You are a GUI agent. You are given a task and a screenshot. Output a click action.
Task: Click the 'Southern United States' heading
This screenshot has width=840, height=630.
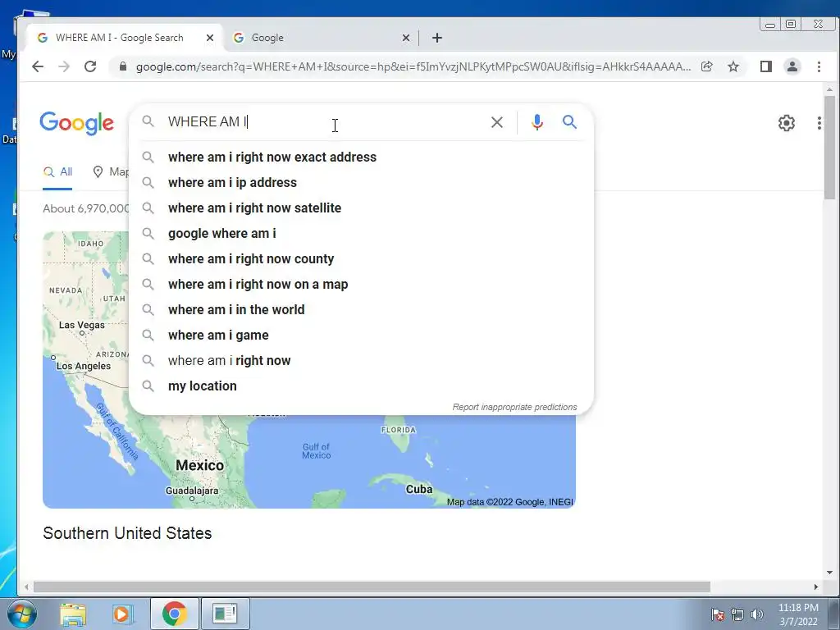127,533
